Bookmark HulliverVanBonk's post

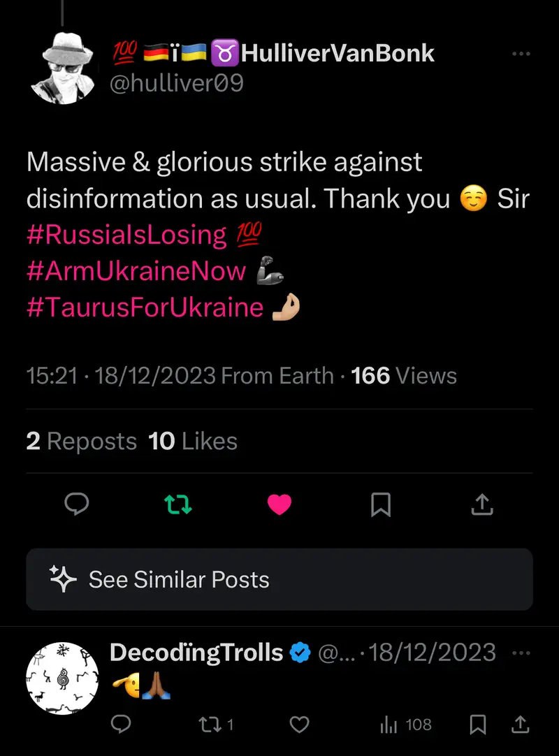point(381,504)
